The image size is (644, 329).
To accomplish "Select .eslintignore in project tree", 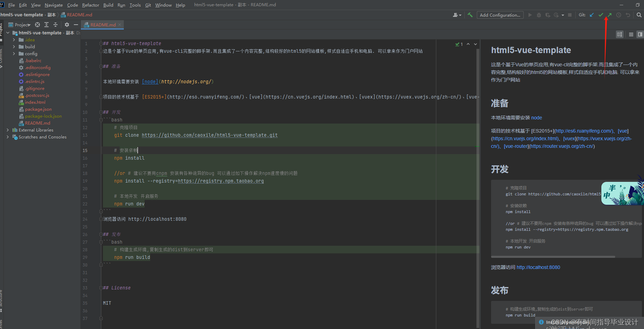I will coord(37,74).
